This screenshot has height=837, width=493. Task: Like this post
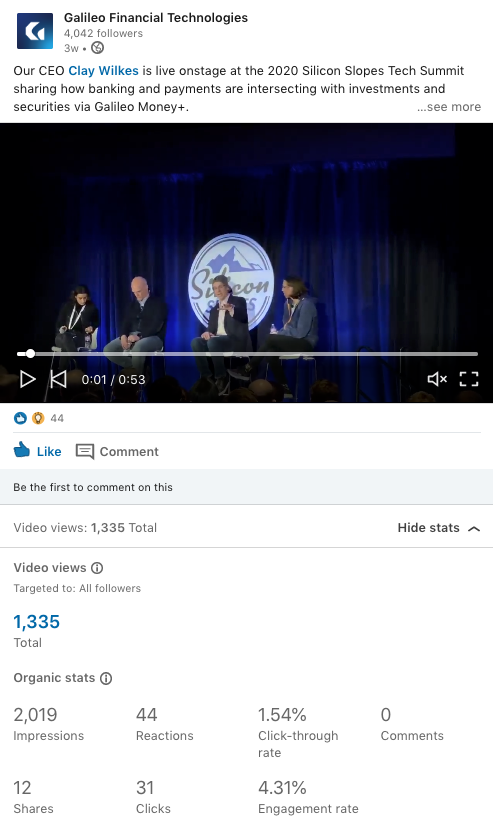click(37, 451)
